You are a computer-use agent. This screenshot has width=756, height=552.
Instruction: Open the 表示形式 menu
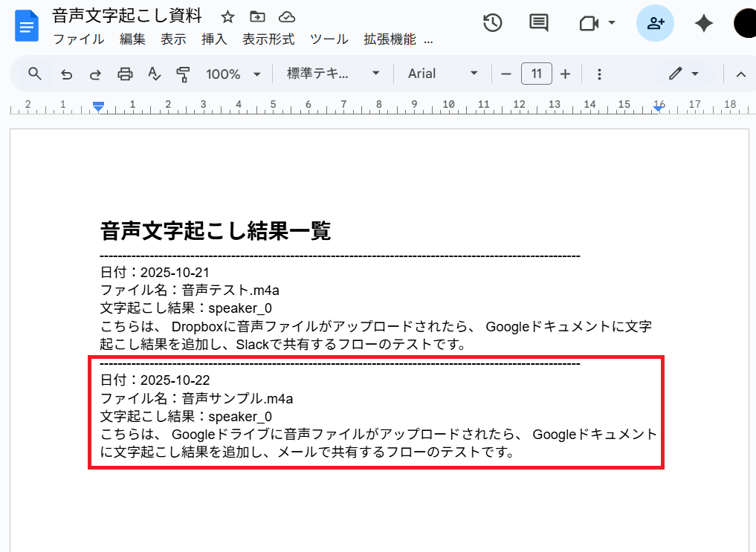point(268,39)
